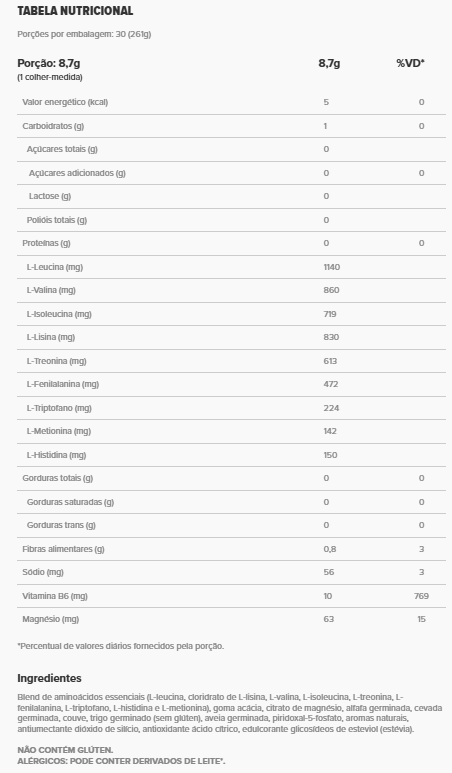
Task: Click the Magnésio (mg) row label
Action: click(x=51, y=619)
